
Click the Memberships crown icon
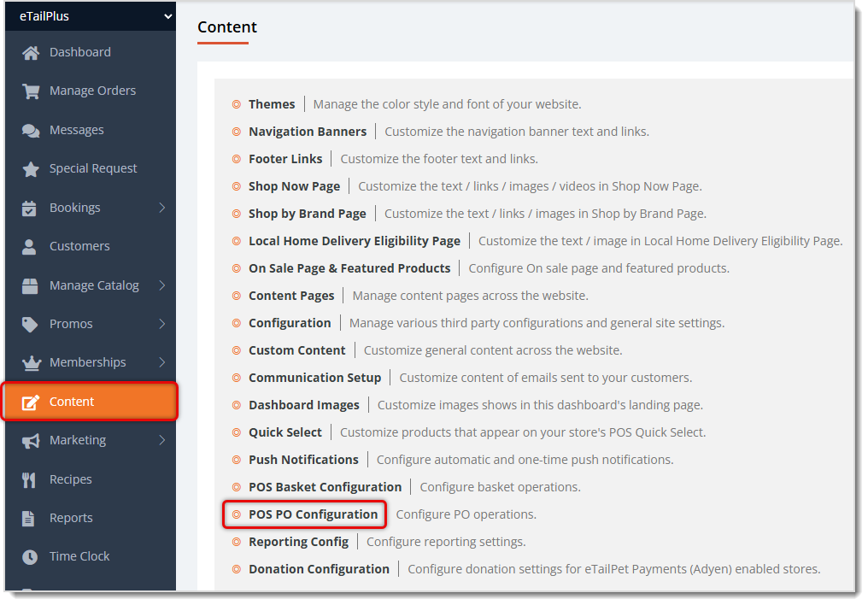(x=32, y=362)
